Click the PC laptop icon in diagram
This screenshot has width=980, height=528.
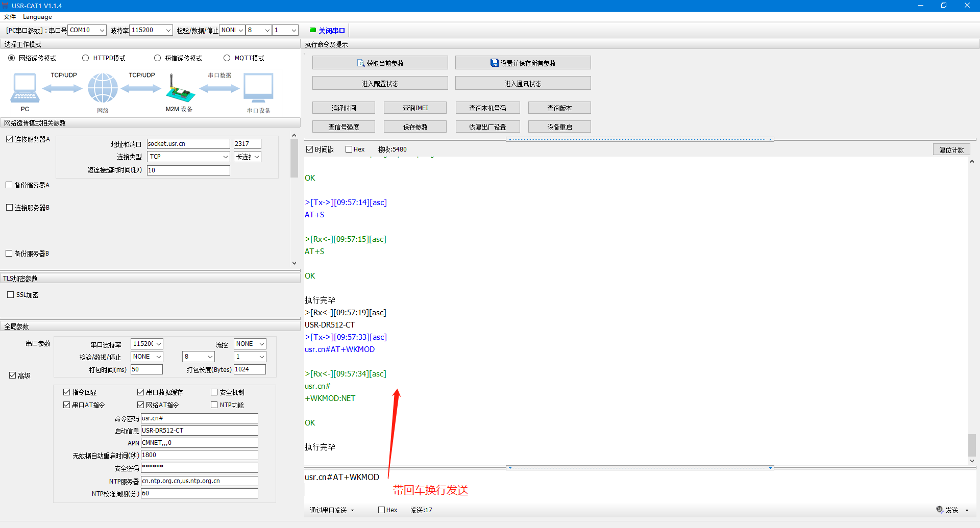click(24, 88)
